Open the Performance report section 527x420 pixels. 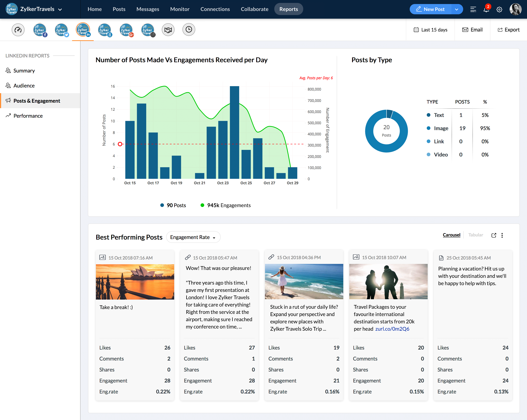coord(28,116)
